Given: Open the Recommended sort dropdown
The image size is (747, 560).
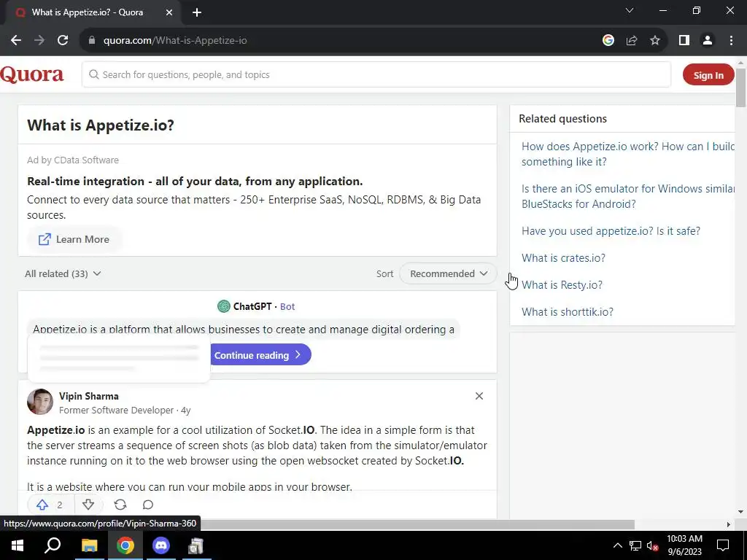Looking at the screenshot, I should [x=449, y=274].
